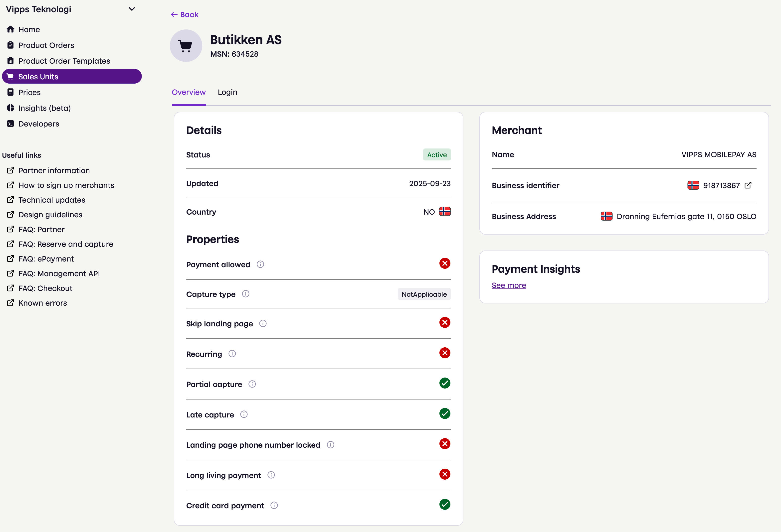Image resolution: width=781 pixels, height=532 pixels.
Task: Click the Partner information link
Action: (54, 170)
